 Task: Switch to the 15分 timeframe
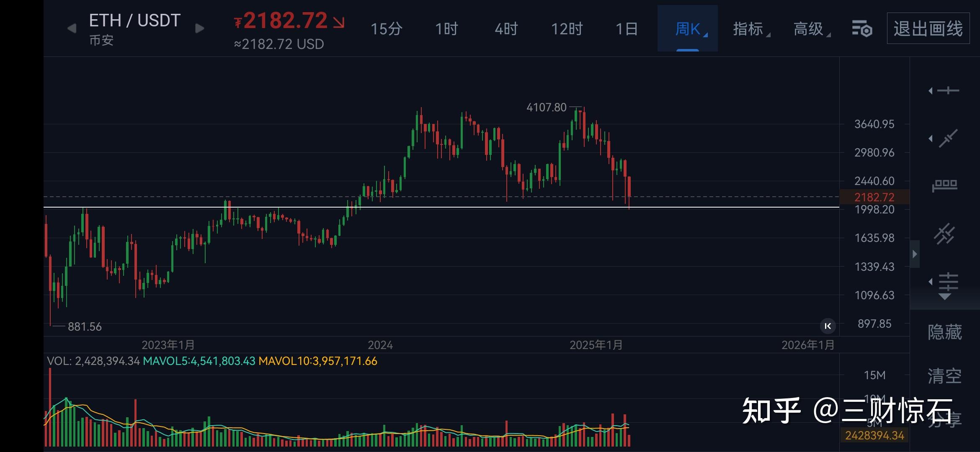pos(386,29)
